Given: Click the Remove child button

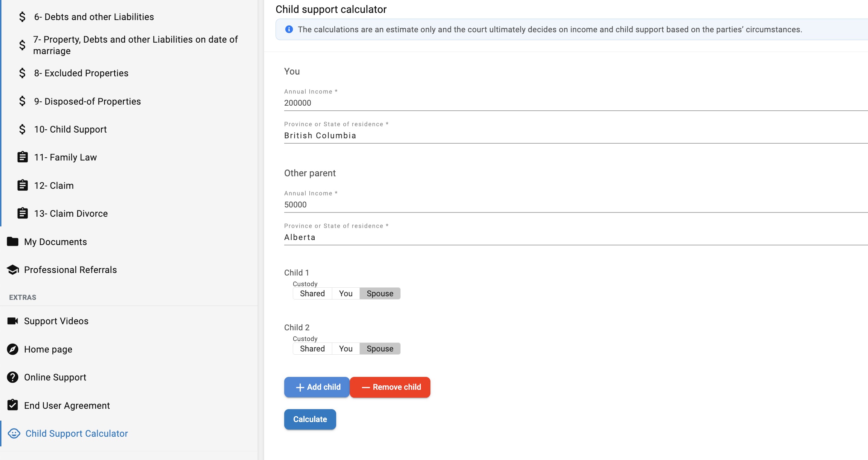Looking at the screenshot, I should (390, 387).
